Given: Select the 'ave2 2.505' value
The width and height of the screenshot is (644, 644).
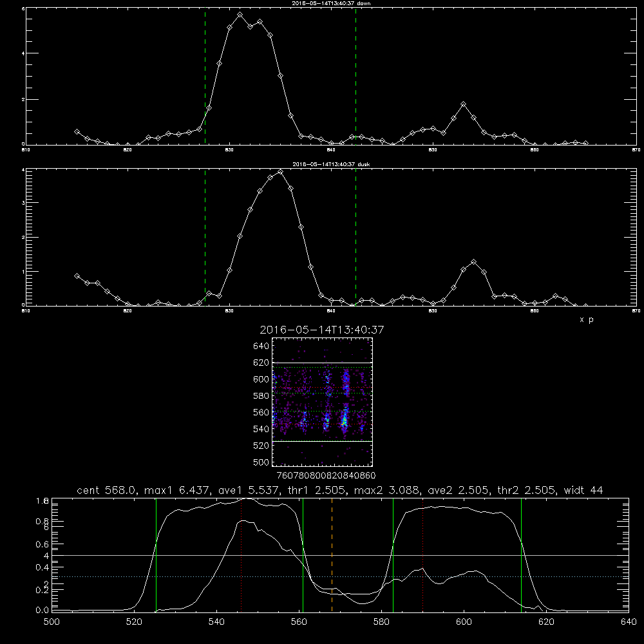Looking at the screenshot, I should click(x=459, y=490).
